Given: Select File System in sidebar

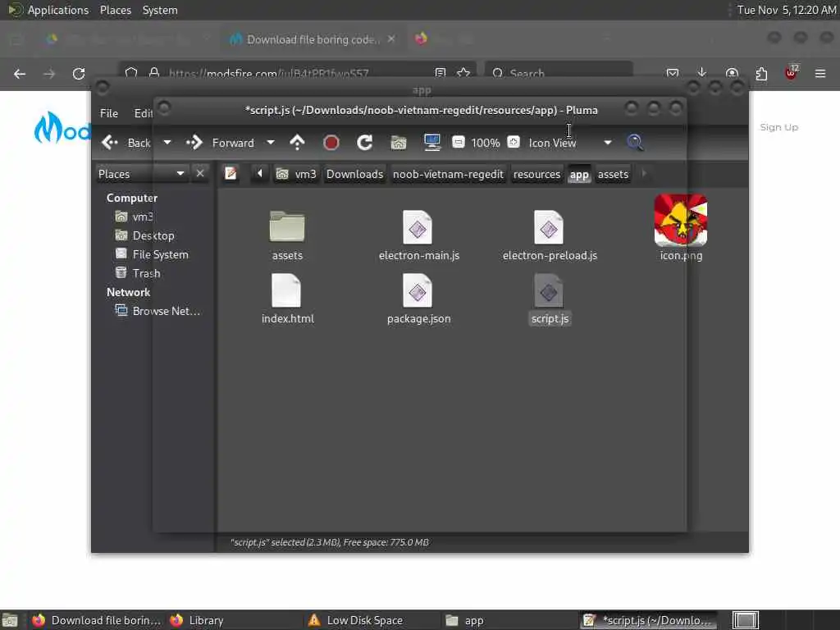Looking at the screenshot, I should tap(152, 254).
